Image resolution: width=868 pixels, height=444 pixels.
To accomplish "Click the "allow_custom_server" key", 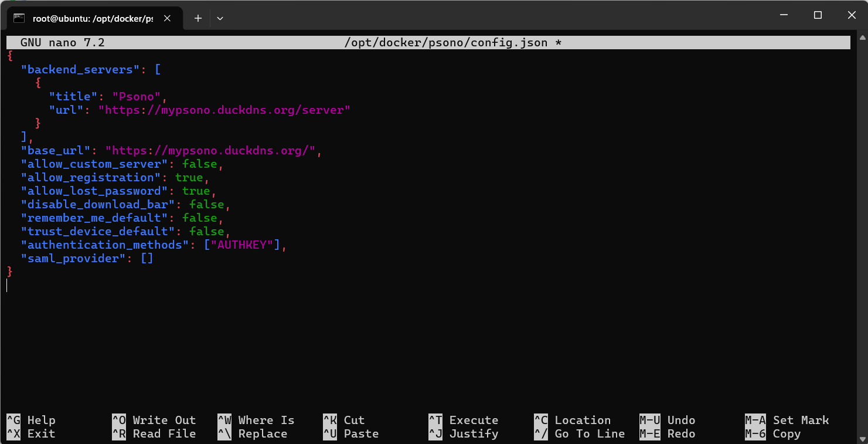I will coord(94,164).
